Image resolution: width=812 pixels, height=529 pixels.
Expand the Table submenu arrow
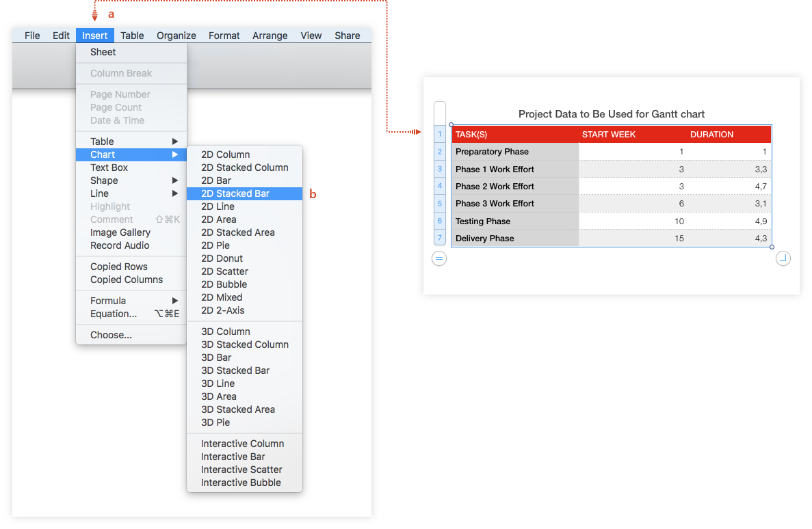pyautogui.click(x=174, y=141)
